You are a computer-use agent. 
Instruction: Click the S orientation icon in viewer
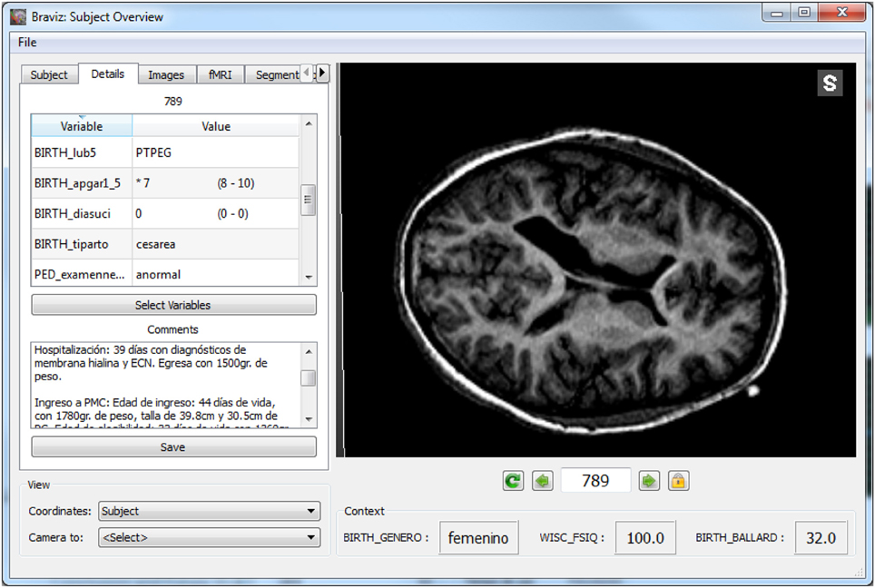pos(830,83)
